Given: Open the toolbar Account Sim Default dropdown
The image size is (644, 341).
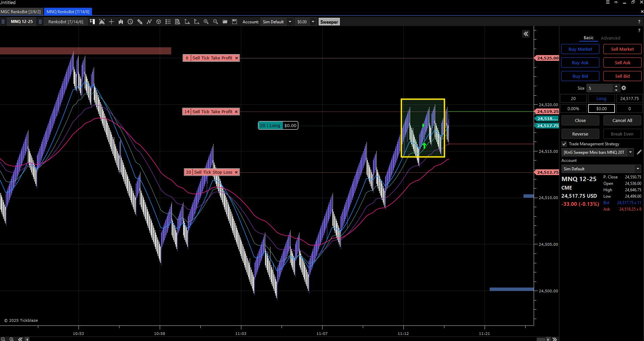Looking at the screenshot, I should pos(290,22).
